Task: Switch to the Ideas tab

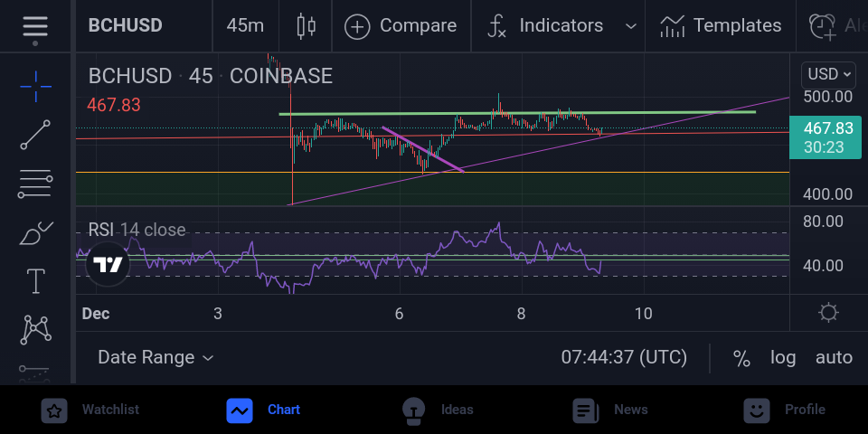Action: (438, 410)
